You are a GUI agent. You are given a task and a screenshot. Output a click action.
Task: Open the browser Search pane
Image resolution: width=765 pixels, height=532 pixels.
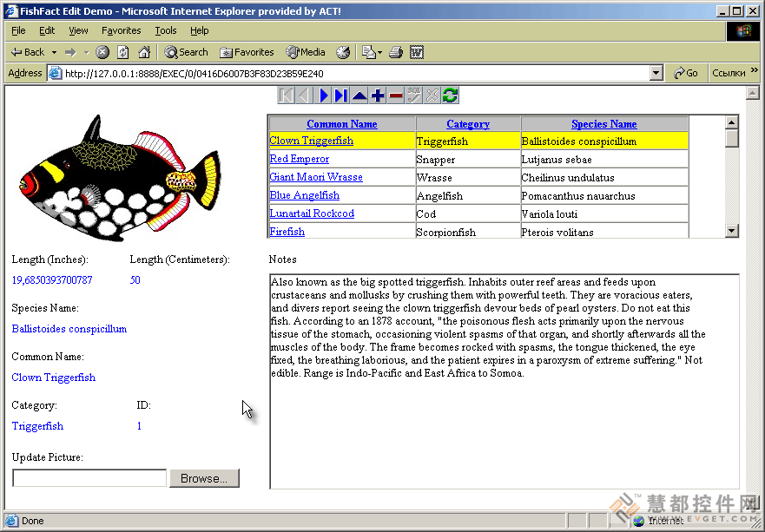point(186,52)
